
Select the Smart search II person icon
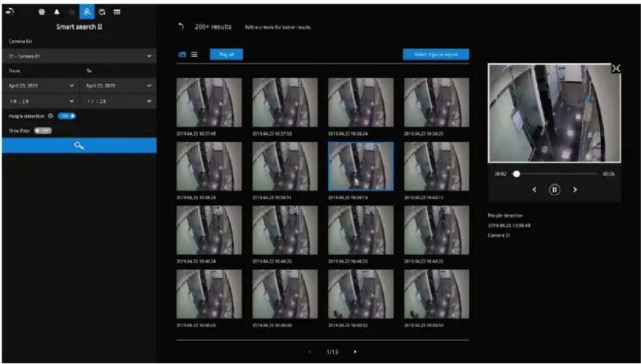pos(87,12)
